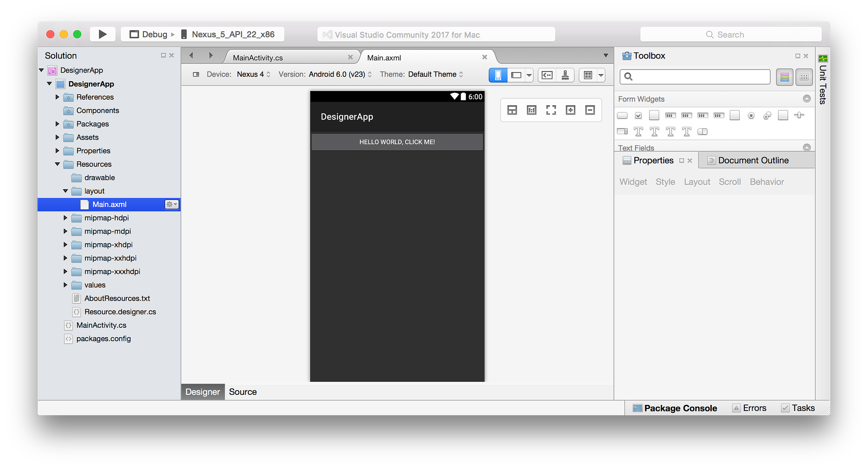Navigate forward with the right arrow
Screen dimensions: 868x469
click(x=211, y=55)
